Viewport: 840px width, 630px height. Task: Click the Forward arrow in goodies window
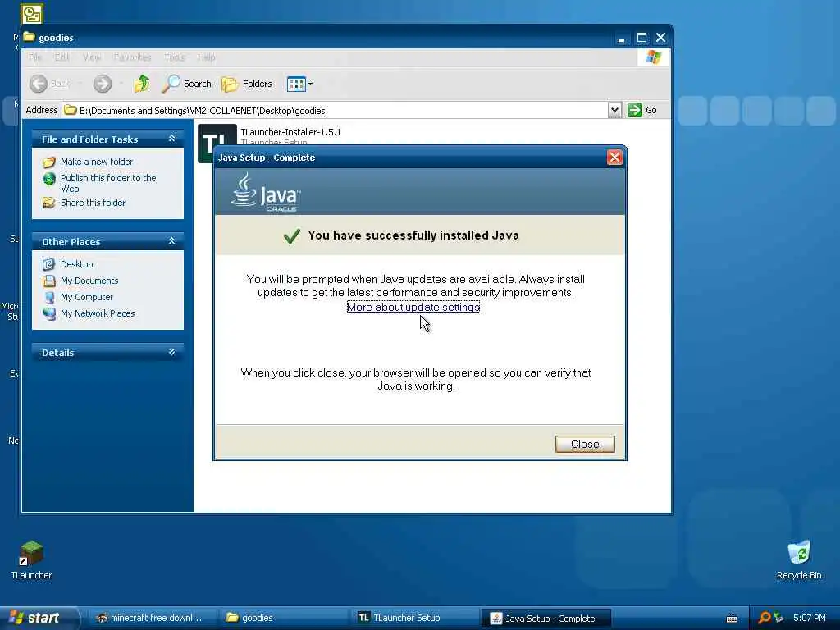click(103, 84)
